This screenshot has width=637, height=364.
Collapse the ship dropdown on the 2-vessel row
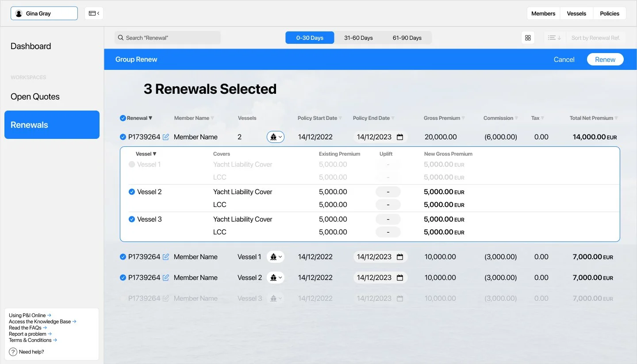click(x=276, y=137)
